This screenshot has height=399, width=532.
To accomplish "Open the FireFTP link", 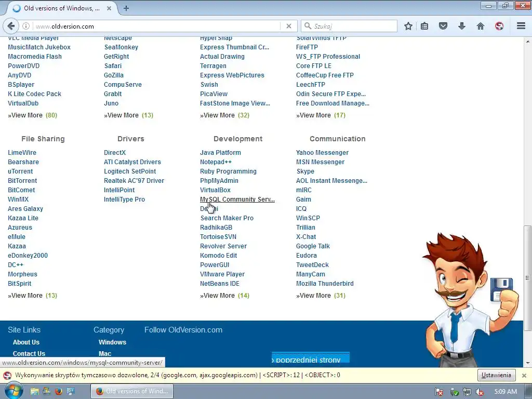I will [307, 47].
